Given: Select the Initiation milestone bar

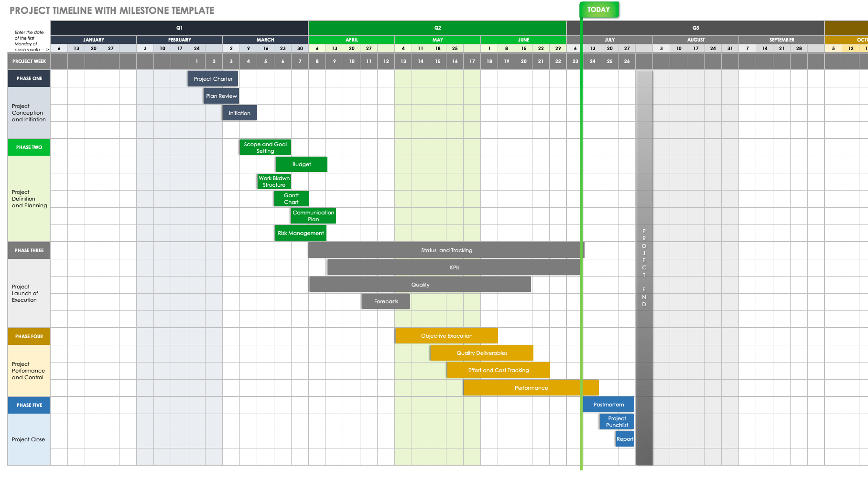Looking at the screenshot, I should pyautogui.click(x=239, y=113).
